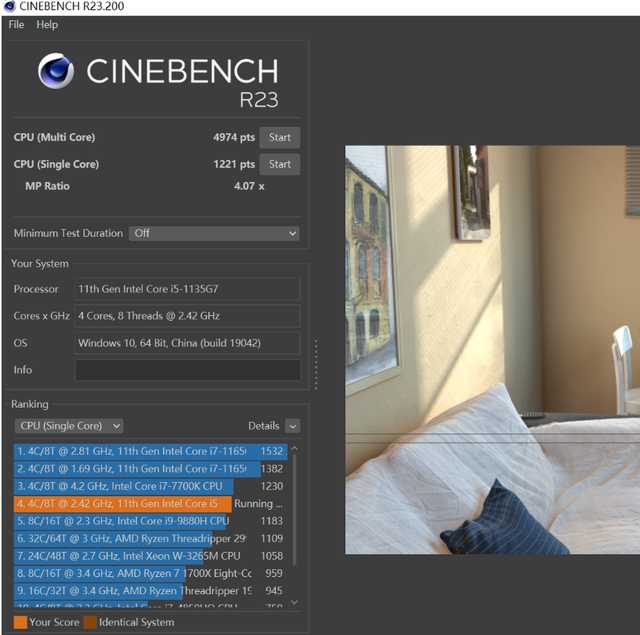Open the File menu
The width and height of the screenshot is (640, 635).
[16, 25]
